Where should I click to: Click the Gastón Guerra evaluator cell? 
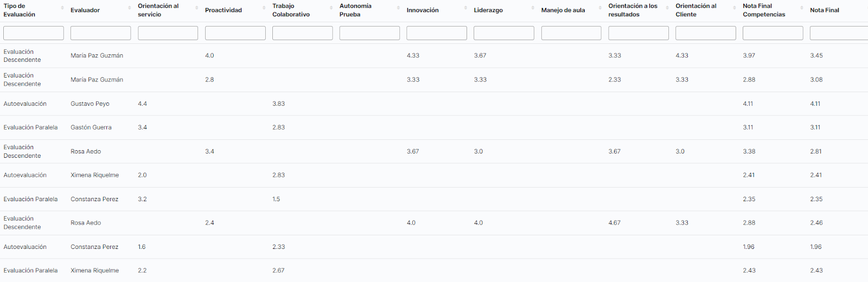91,127
